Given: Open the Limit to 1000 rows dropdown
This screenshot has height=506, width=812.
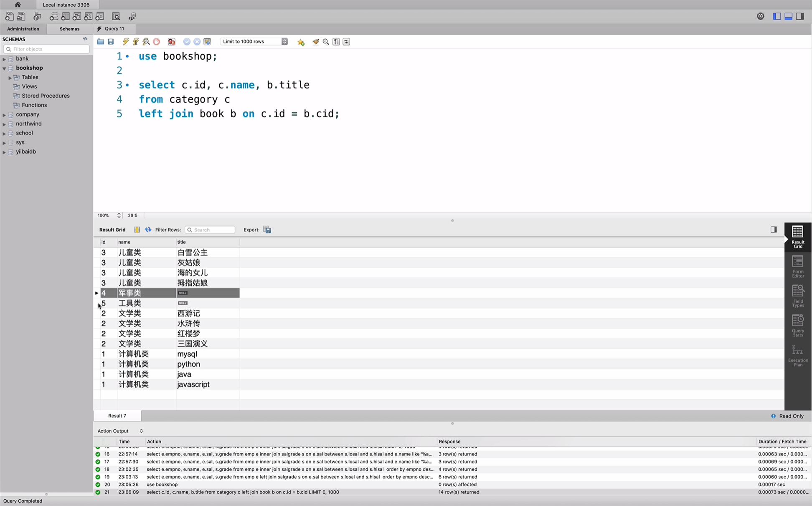Looking at the screenshot, I should tap(254, 41).
